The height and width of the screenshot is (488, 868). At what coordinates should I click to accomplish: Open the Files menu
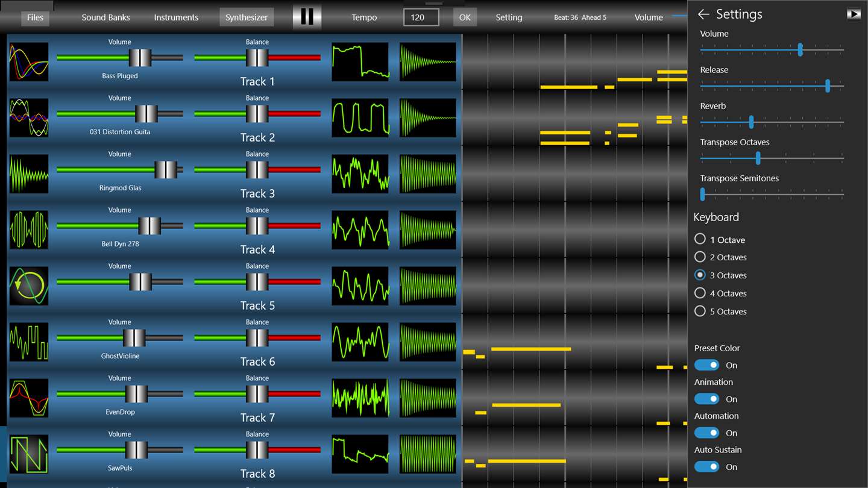tap(36, 17)
